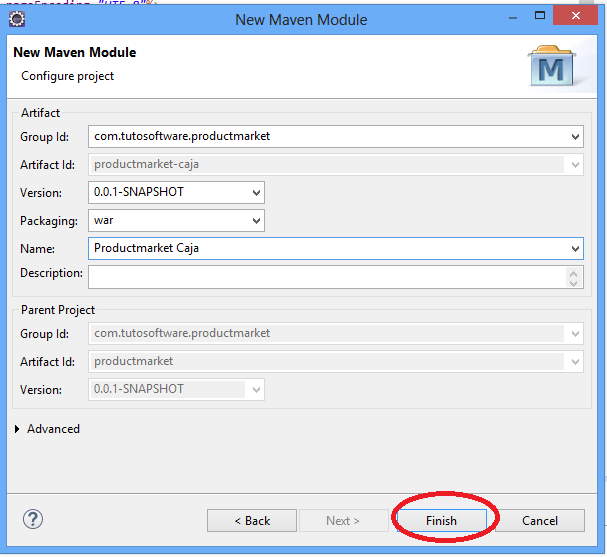The height and width of the screenshot is (557, 607).
Task: Click the Parent Project Group Id dropdown
Action: pyautogui.click(x=336, y=333)
